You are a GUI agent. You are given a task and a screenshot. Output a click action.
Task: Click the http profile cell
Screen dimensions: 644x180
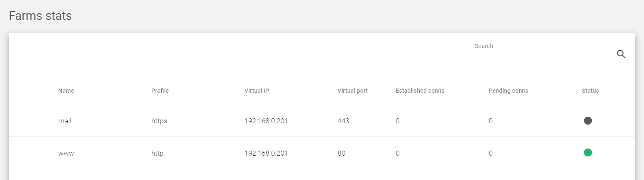click(x=158, y=153)
